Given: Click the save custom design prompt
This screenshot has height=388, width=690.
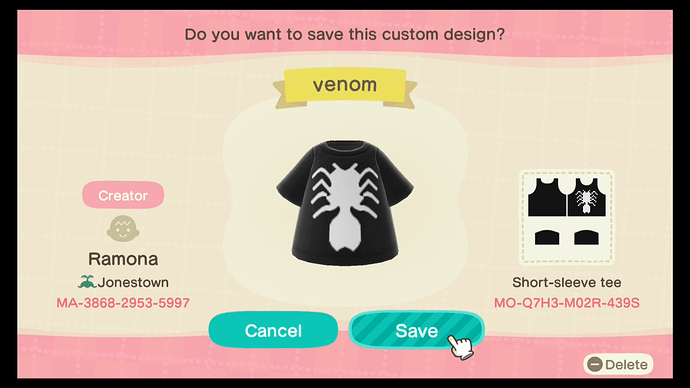Looking at the screenshot, I should tap(345, 34).
